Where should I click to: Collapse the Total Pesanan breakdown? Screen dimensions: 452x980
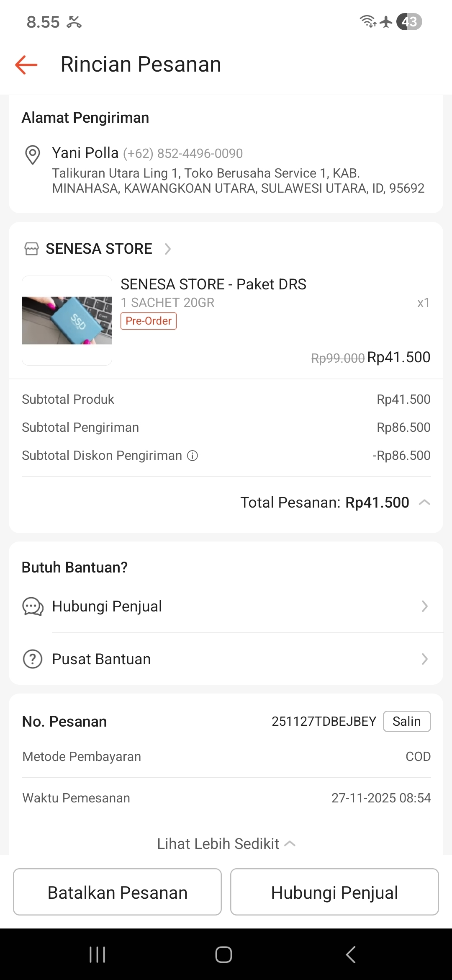(x=424, y=503)
